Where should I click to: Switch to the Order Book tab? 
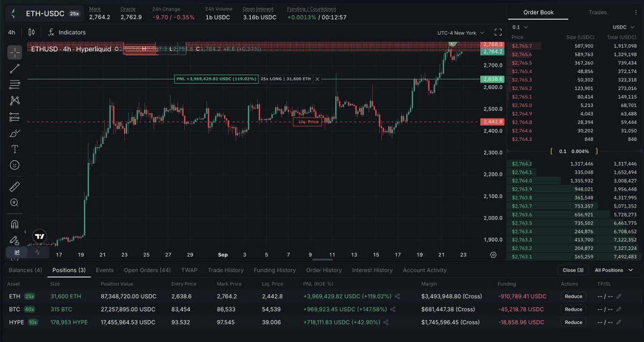[x=538, y=12]
